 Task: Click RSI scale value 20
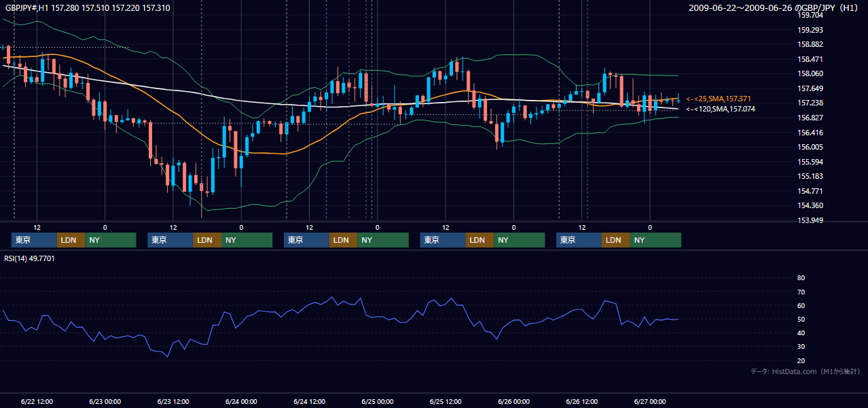[x=801, y=360]
